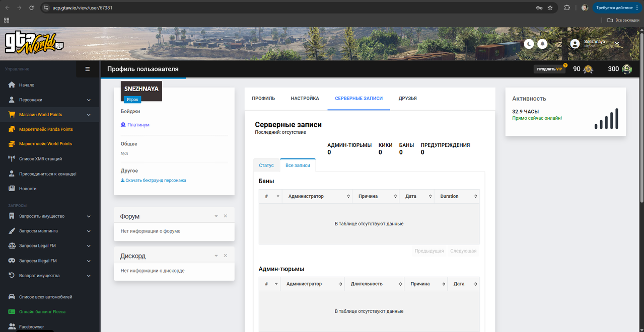The image size is (644, 332).
Task: Click the Предыдущая pagination button
Action: (x=429, y=251)
